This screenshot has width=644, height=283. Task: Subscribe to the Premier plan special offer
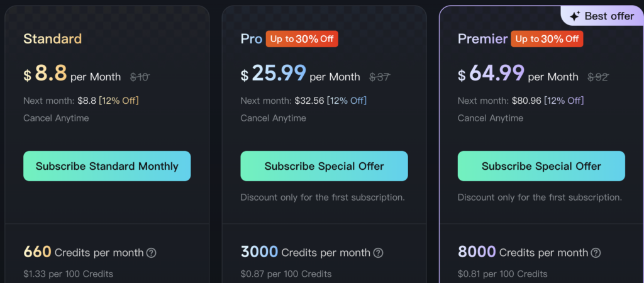point(541,166)
